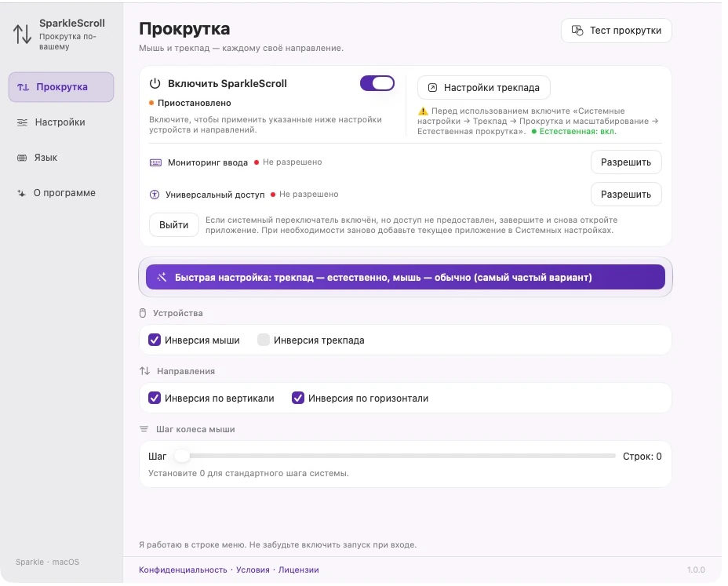728x586 pixels.
Task: Click the Строк: 0 value
Action: 642,457
